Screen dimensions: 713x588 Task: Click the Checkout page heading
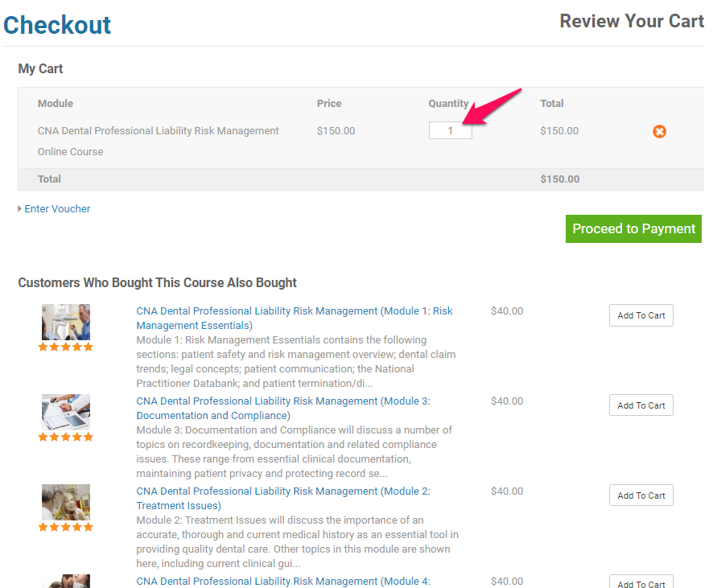coord(57,25)
